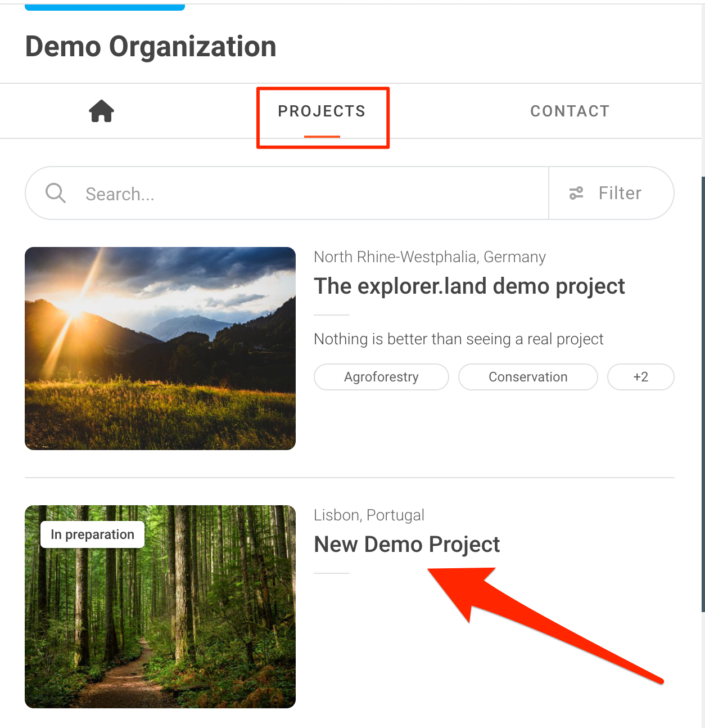The image size is (705, 728).
Task: Click the vertical scrollbar on the right
Action: tap(703, 394)
